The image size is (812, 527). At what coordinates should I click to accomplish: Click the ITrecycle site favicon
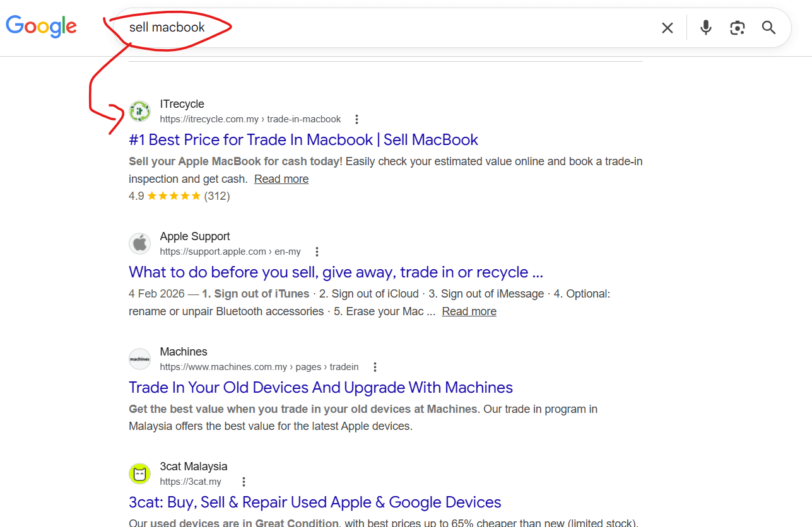[140, 112]
